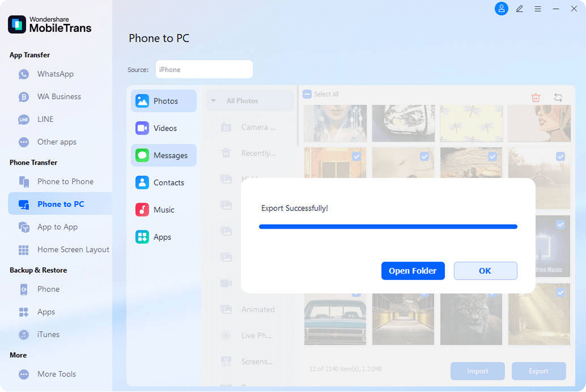Open the Home Screen Layout feature
Viewport: 586px width, 392px height.
(73, 249)
